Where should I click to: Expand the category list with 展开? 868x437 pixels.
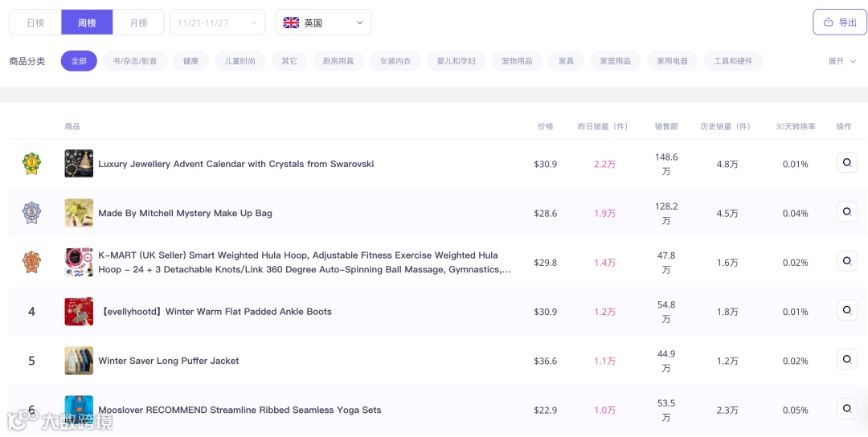pyautogui.click(x=841, y=61)
